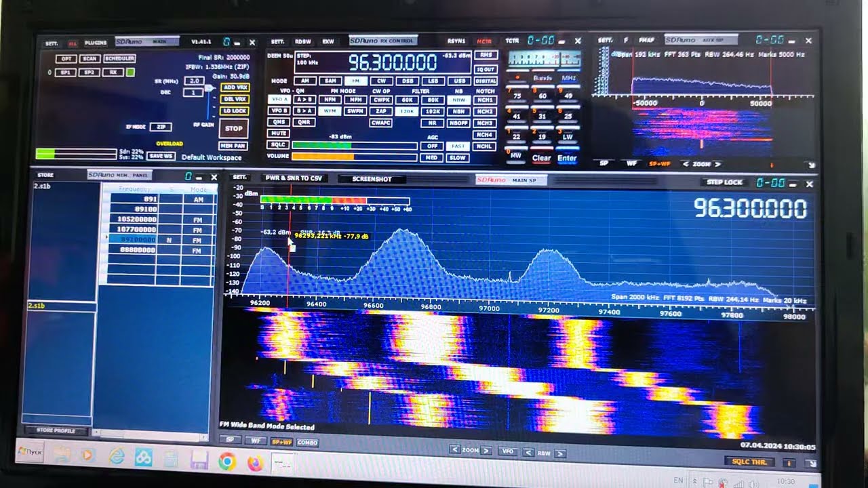868x488 pixels.
Task: Click the SQLC THR. button
Action: coord(749,462)
